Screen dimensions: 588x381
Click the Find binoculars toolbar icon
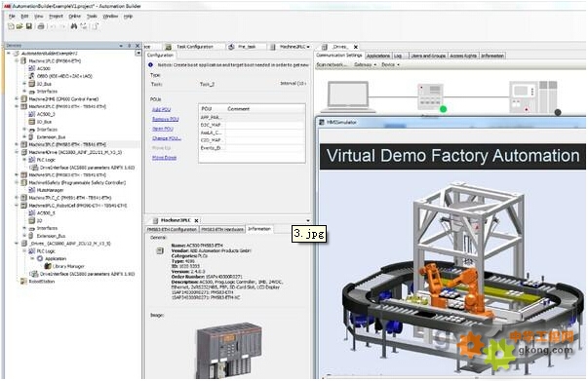point(74,26)
